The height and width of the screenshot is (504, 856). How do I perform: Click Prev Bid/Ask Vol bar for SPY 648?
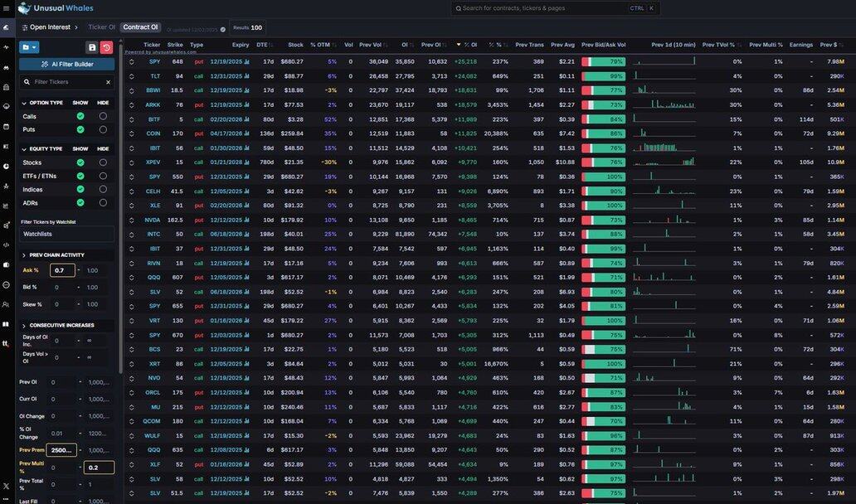603,61
